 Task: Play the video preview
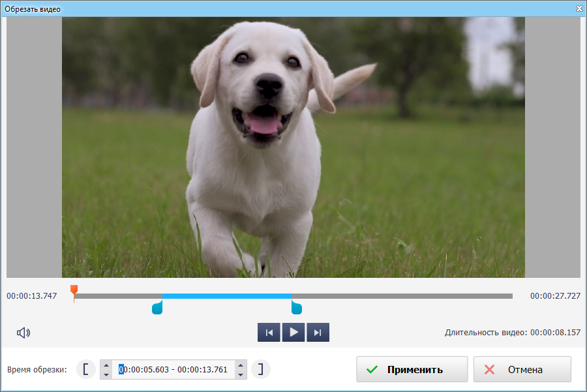293,333
